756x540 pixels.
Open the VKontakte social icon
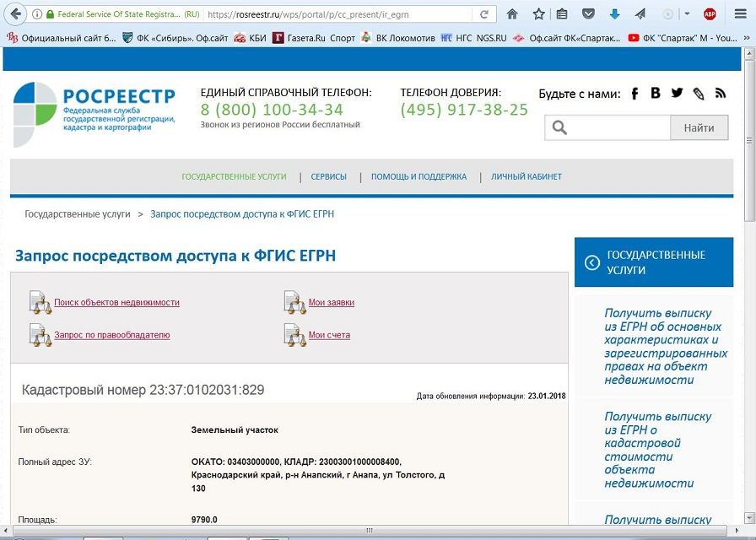656,93
